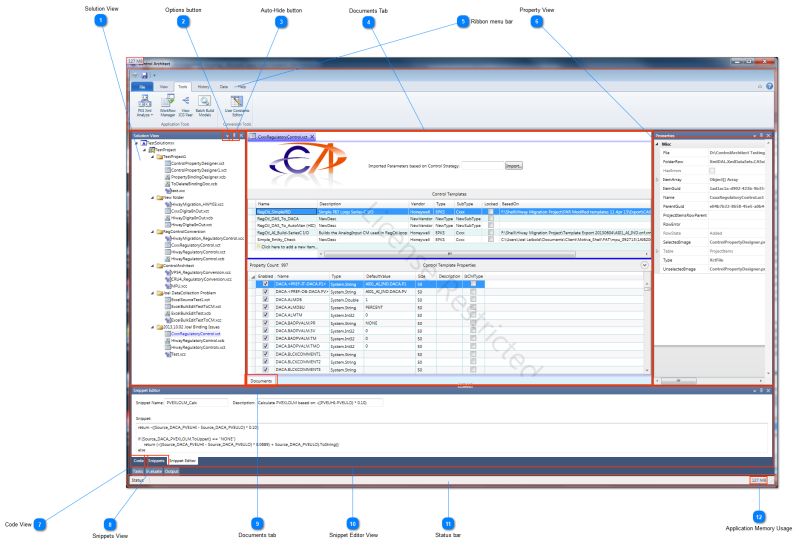Collapse RegControlConversion folder
The image size is (799, 546).
tap(152, 231)
